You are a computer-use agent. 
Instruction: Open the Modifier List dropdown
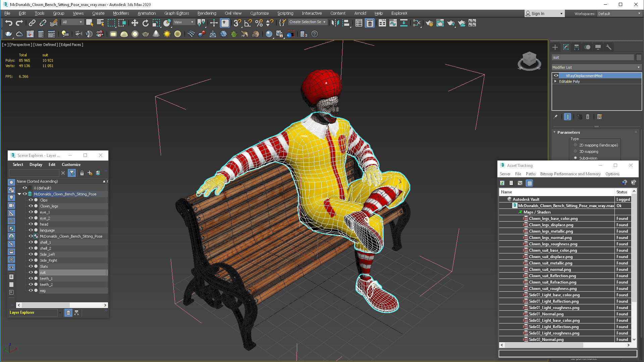coord(596,67)
